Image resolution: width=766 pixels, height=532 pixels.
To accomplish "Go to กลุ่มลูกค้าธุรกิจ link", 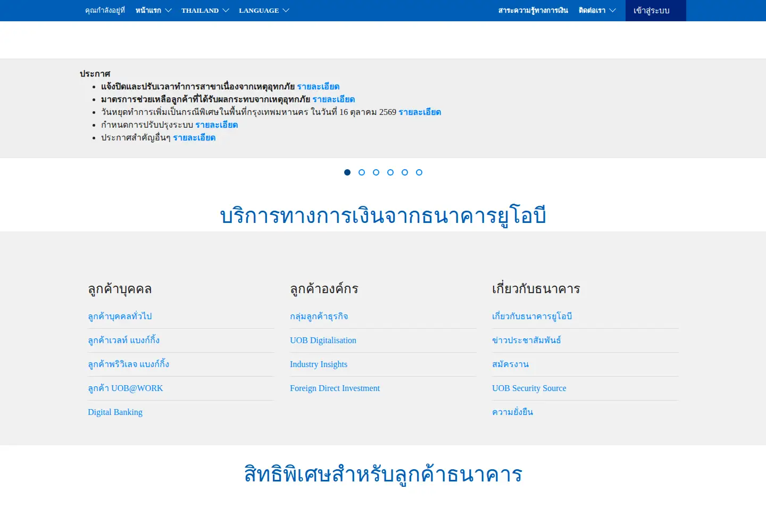I will point(319,317).
